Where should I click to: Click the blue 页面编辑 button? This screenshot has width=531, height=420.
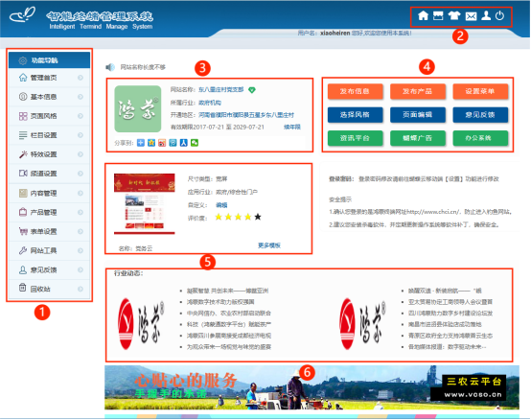coord(418,114)
